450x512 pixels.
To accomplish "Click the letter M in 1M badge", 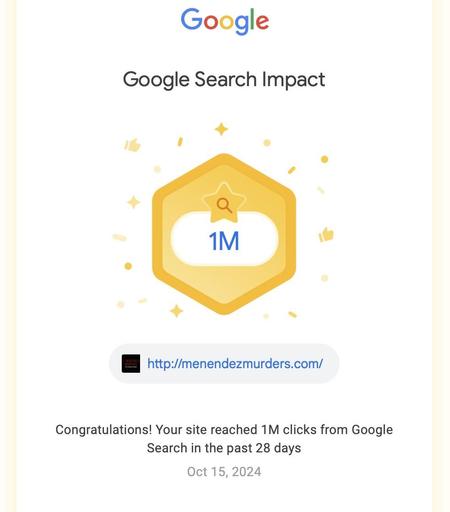I will pos(229,241).
